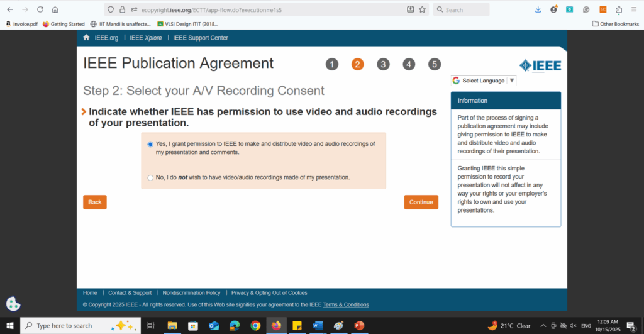Open the Terms & Conditions link
Viewport: 644px width, 334px height.
[346, 304]
